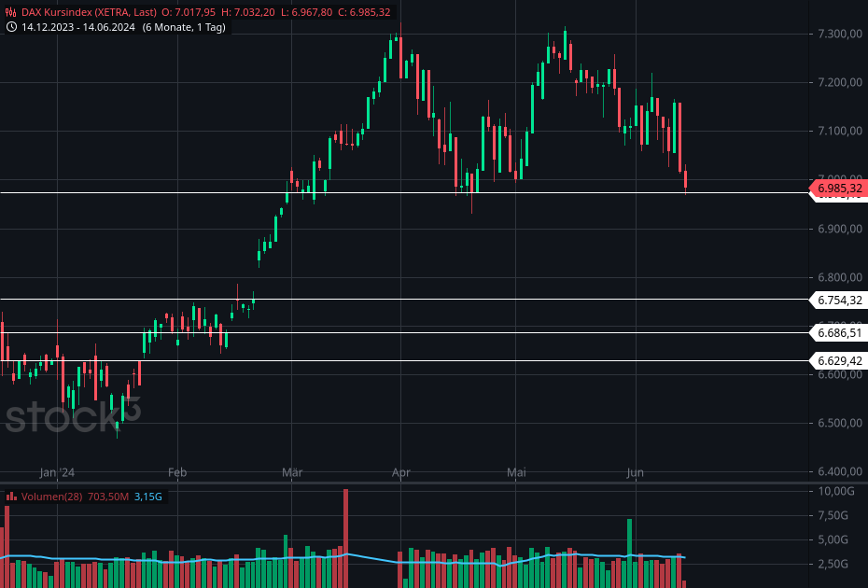Click the Volumen(28) indicator bar icon
The height and width of the screenshot is (588, 868).
[12, 497]
